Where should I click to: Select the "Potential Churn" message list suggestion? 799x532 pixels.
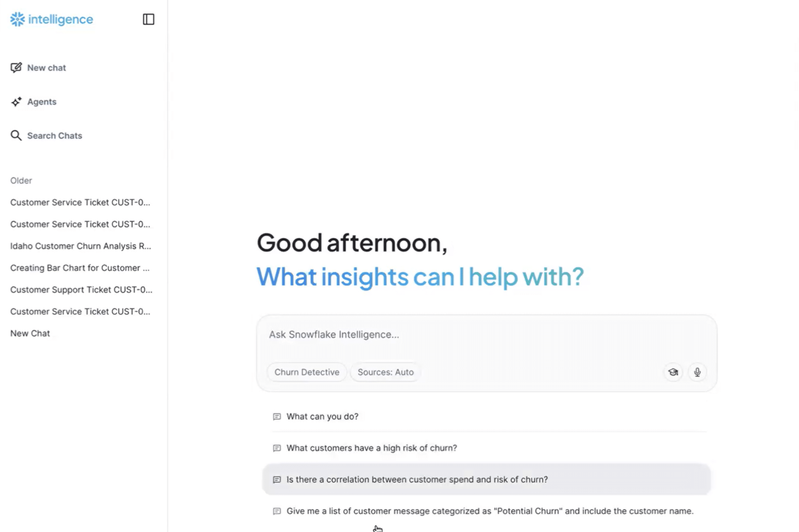click(490, 511)
